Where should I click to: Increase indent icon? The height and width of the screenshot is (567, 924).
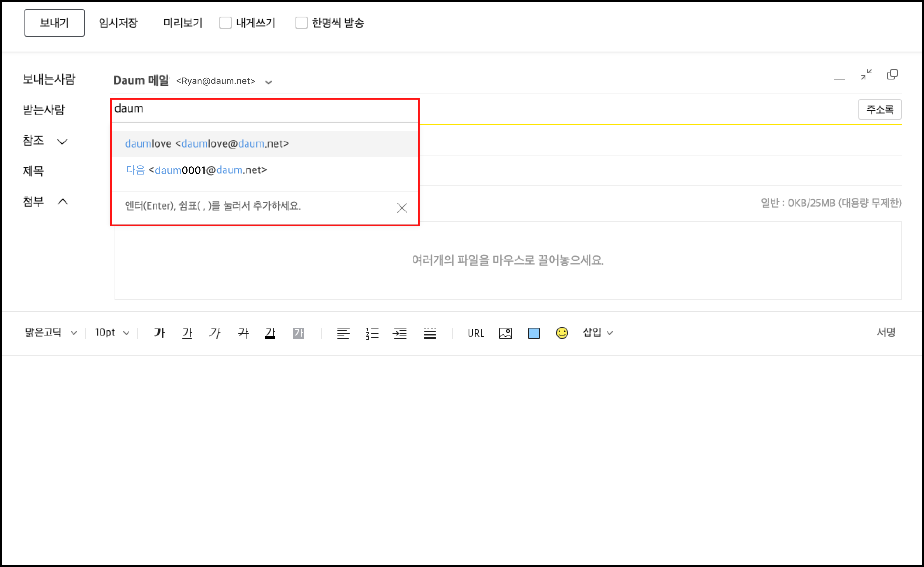(x=400, y=333)
